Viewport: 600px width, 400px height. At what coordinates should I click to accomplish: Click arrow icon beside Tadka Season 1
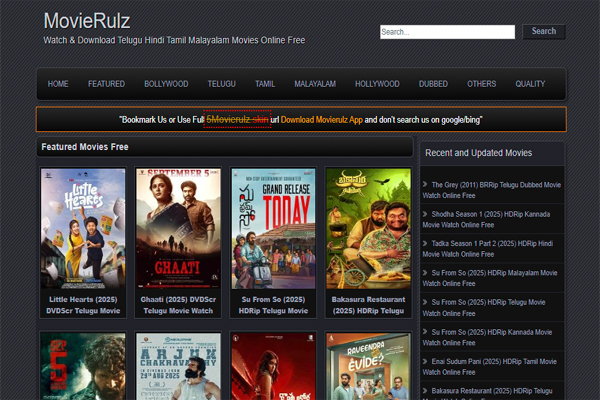tap(425, 243)
